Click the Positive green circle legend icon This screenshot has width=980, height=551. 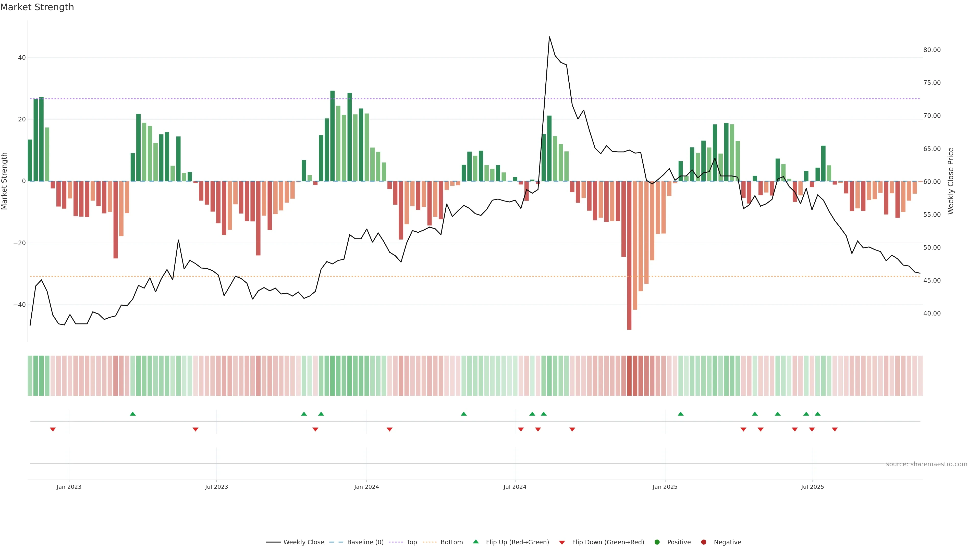point(657,542)
